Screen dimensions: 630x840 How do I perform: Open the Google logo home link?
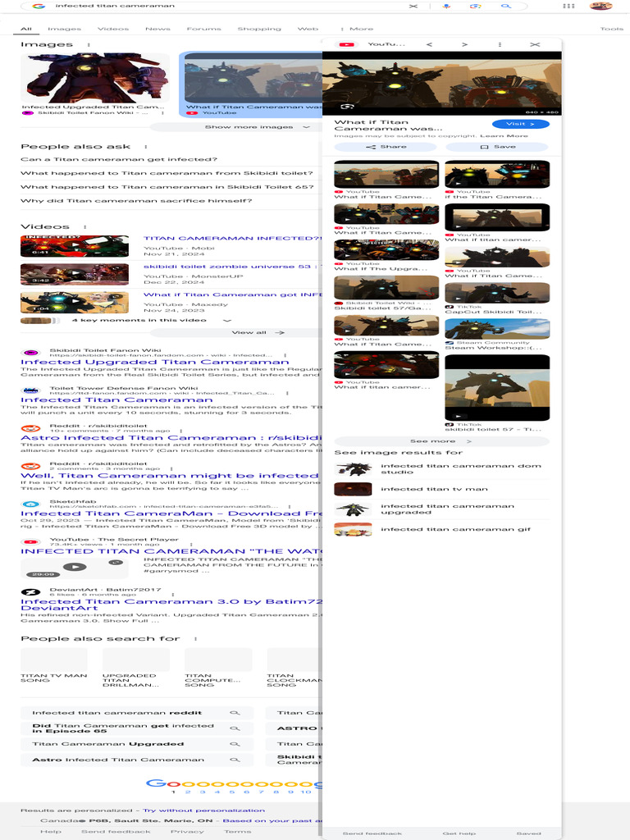39,6
